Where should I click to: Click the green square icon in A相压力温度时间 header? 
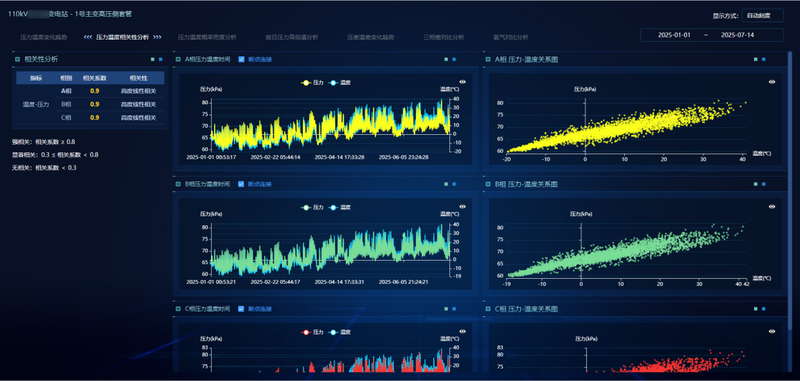click(446, 60)
